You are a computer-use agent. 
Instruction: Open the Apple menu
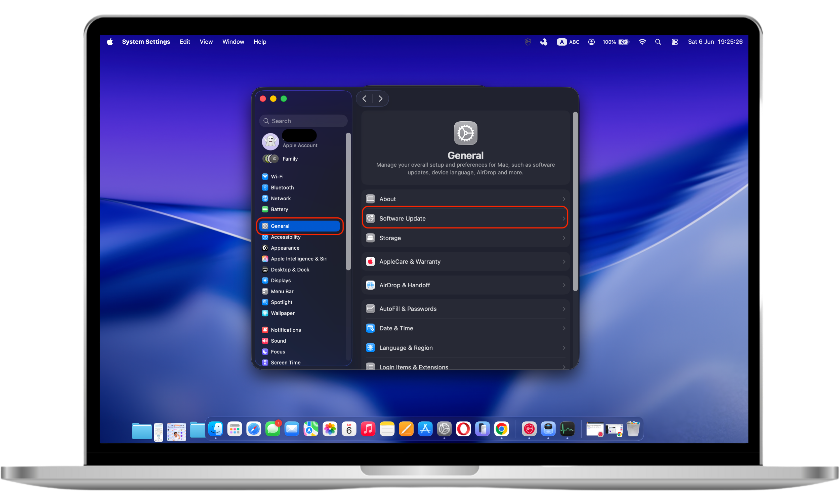click(110, 42)
